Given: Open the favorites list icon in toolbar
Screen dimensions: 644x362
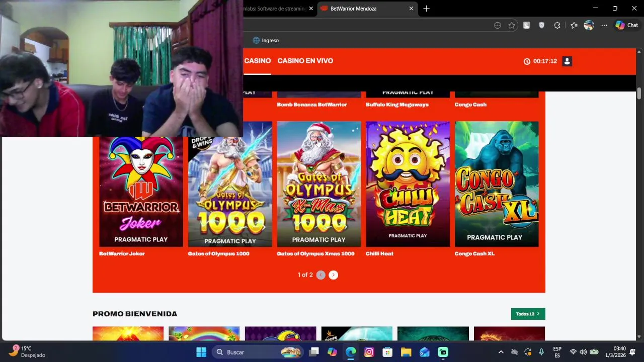Looking at the screenshot, I should point(574,25).
